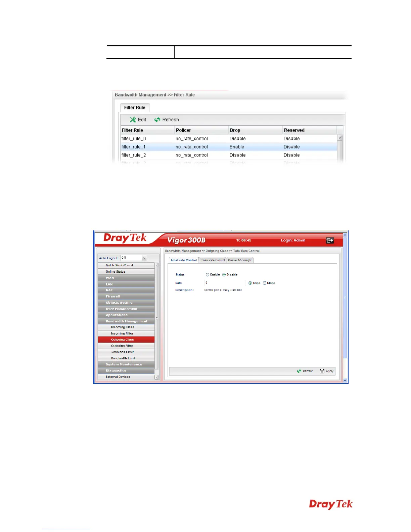Screen dimensions: 411x532
Task: Open the Incoming Class page
Action: (126, 327)
